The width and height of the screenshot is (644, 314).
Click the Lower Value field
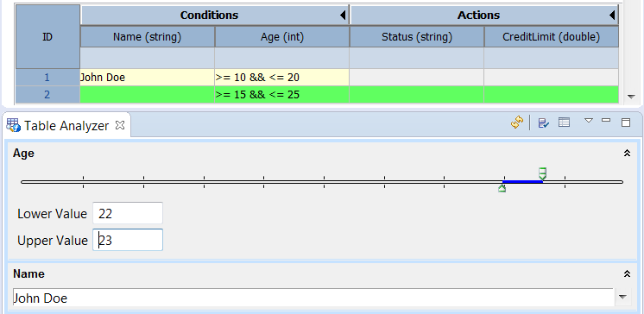(x=128, y=213)
